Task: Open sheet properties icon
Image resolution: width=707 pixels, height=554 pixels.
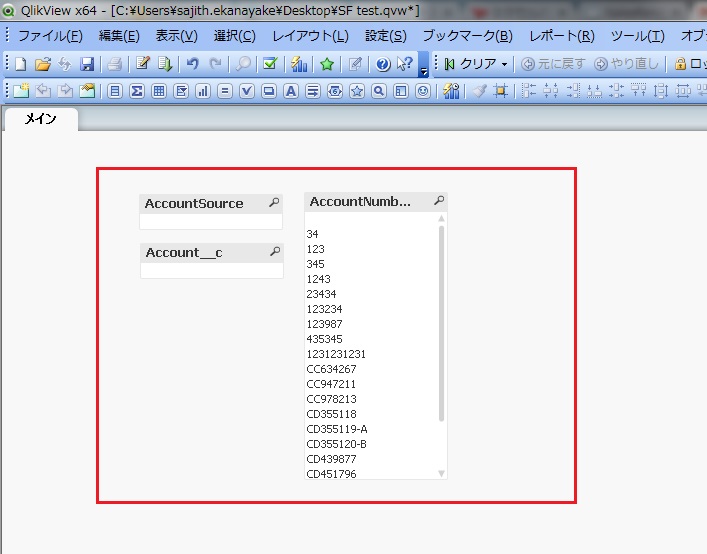Action: (87, 91)
